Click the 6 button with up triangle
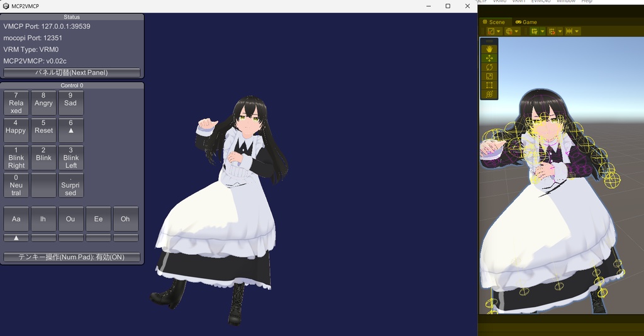The image size is (644, 336). [x=70, y=130]
